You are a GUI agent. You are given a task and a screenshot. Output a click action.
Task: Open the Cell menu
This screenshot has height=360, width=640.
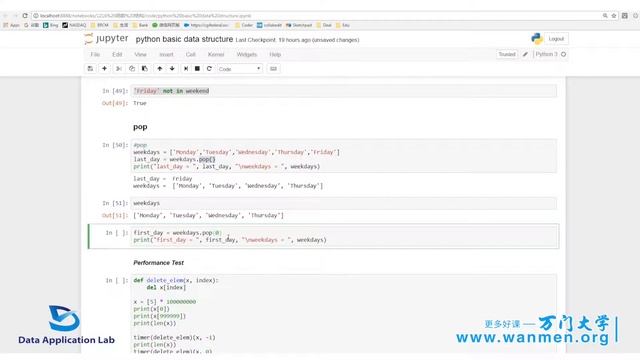(191, 54)
